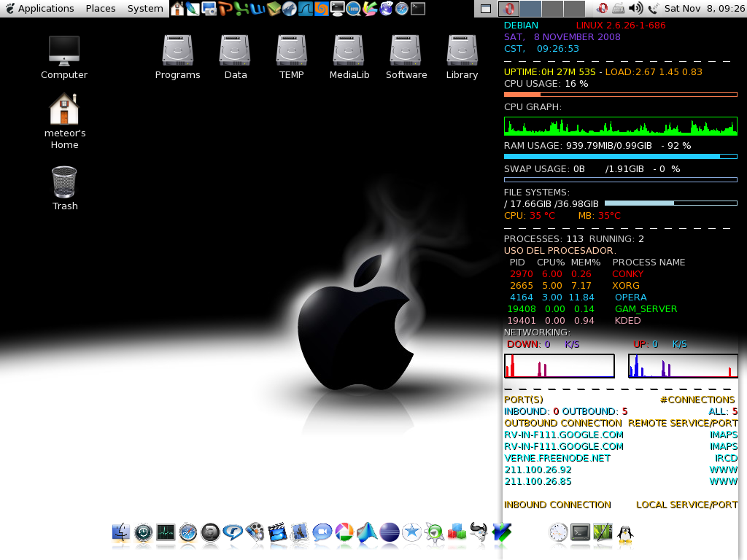Open the GNU gnu-head icon in dock
Viewport: 747px width, 560px height.
(x=479, y=532)
